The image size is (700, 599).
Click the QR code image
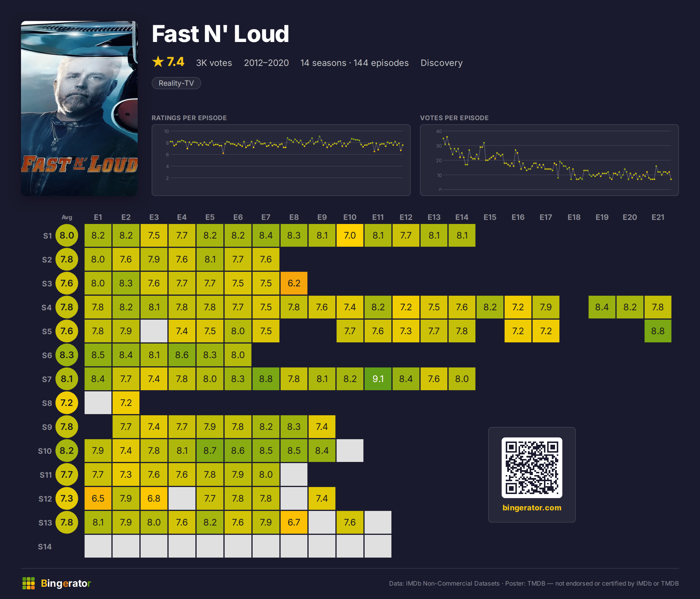coord(532,467)
